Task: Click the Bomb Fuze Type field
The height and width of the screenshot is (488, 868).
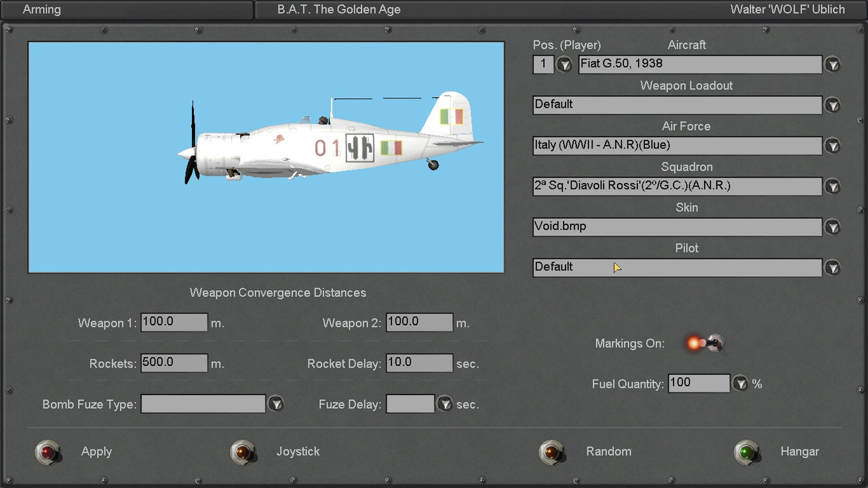Action: tap(203, 404)
